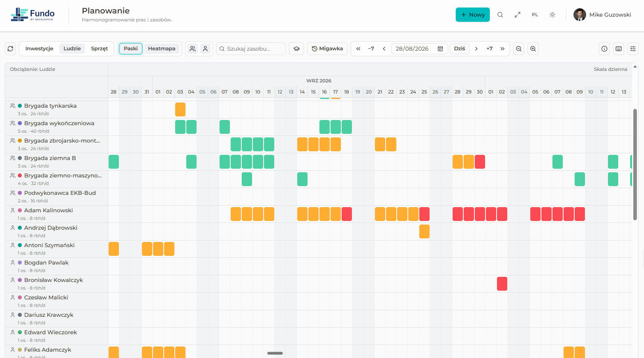Click the Fundo logo

32,15
